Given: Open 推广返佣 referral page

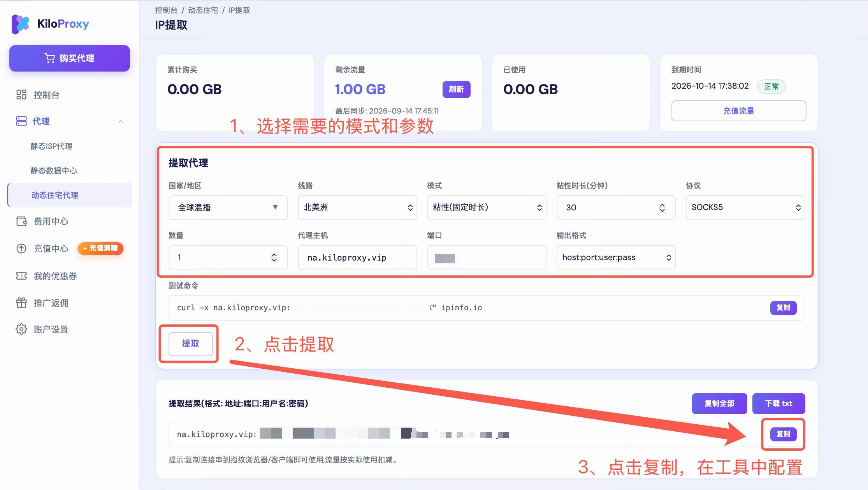Looking at the screenshot, I should 51,303.
